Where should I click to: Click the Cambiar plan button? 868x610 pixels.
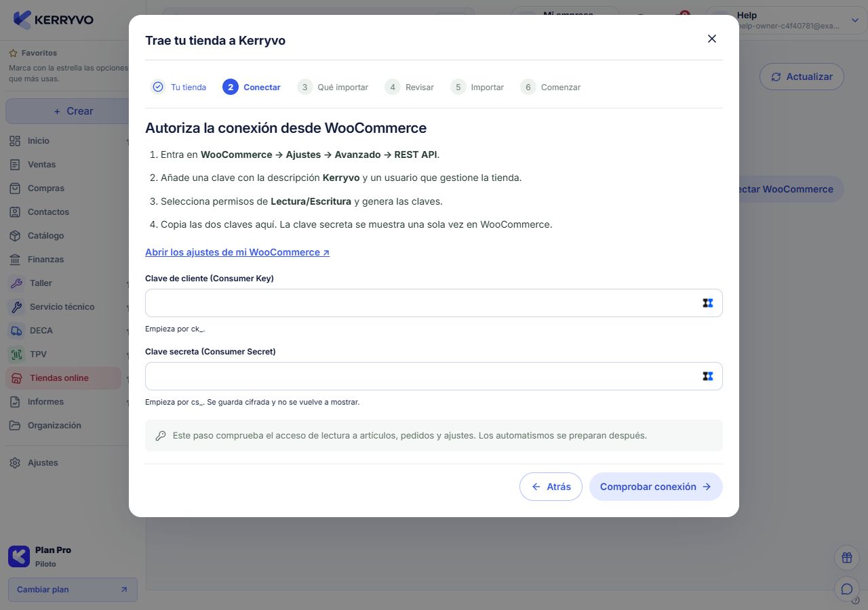(x=73, y=590)
